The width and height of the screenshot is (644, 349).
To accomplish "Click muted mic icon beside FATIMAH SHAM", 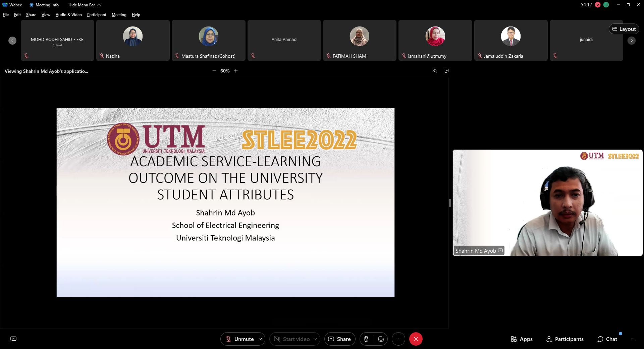I will coord(328,56).
